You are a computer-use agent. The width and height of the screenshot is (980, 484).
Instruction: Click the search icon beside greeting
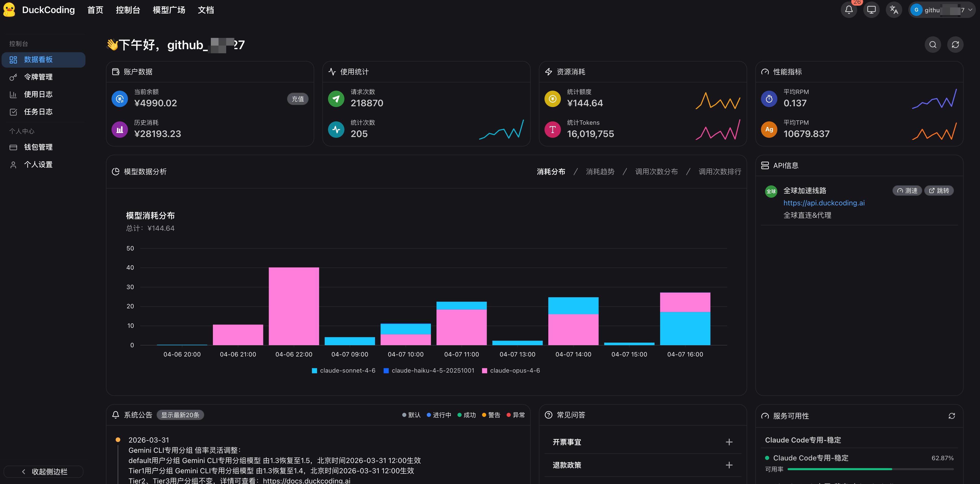click(933, 45)
